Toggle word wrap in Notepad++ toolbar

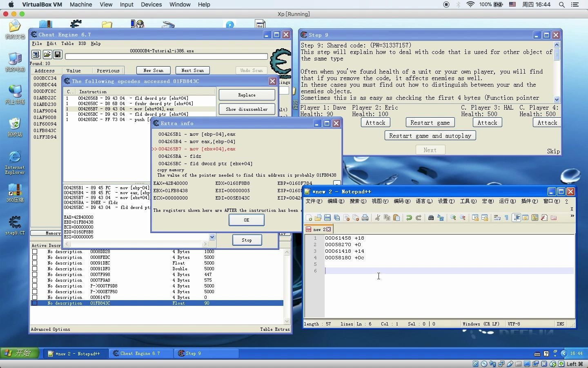pyautogui.click(x=497, y=218)
